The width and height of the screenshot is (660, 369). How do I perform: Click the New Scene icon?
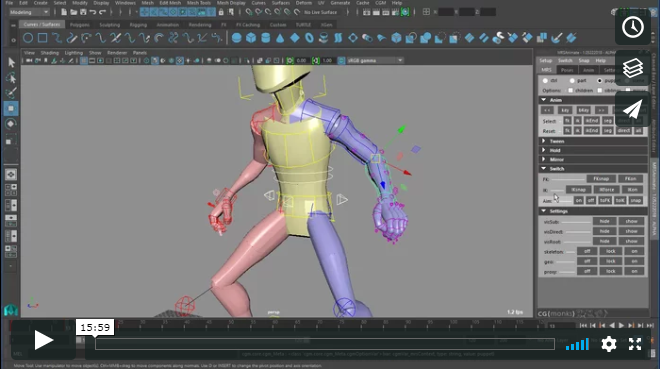point(64,12)
